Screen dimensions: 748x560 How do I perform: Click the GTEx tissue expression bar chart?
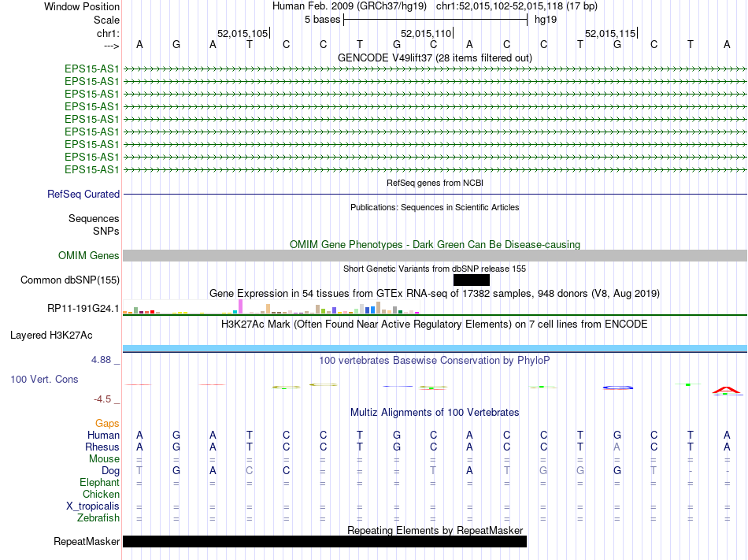(x=271, y=306)
